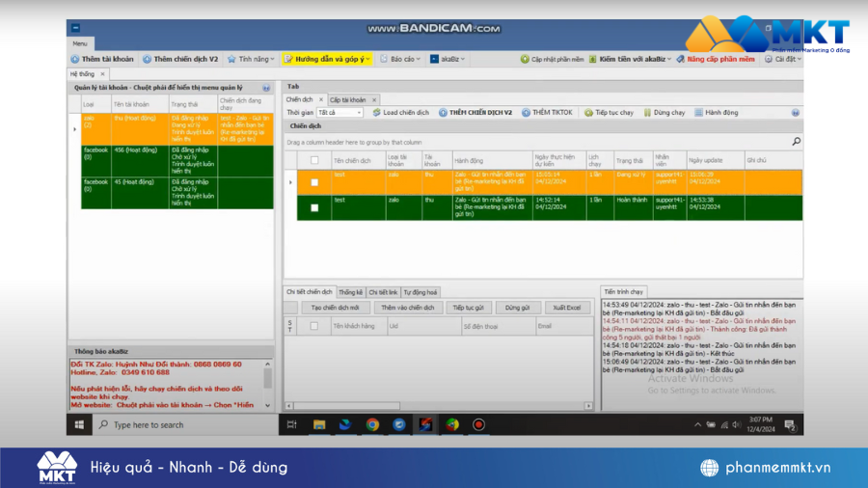Click Windows Start button
Screen dimensions: 868x488
click(x=79, y=424)
